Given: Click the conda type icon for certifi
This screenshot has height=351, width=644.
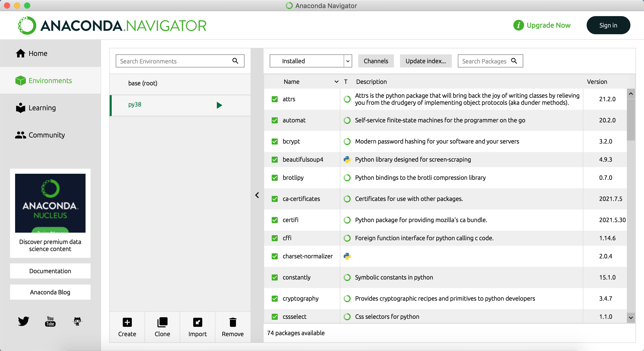Looking at the screenshot, I should pyautogui.click(x=347, y=220).
